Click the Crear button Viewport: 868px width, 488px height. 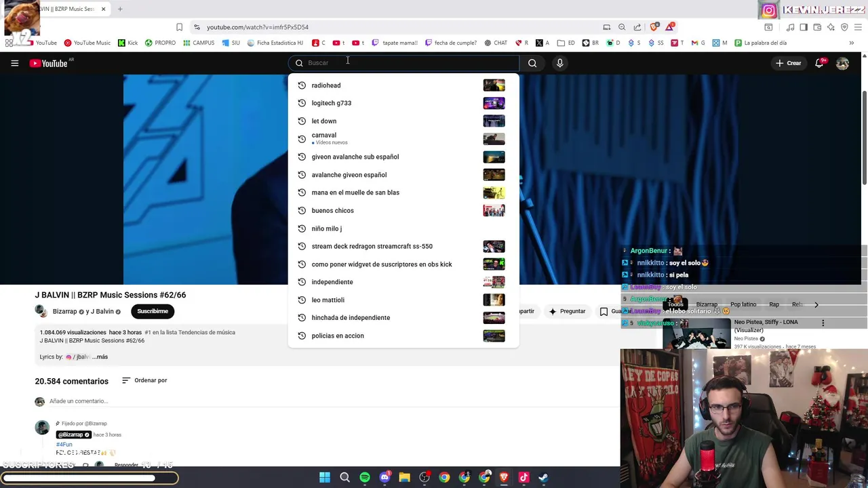tap(789, 63)
